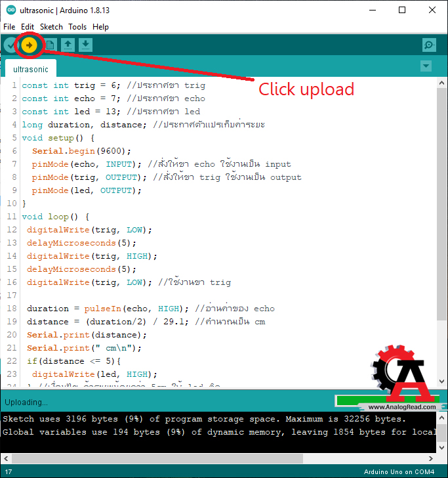Click code line 'const int echo = 7;'
Image resolution: width=448 pixels, height=478 pixels.
(x=71, y=98)
